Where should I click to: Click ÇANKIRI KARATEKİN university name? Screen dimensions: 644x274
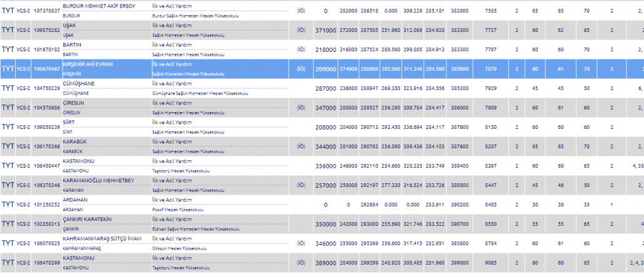(87, 220)
